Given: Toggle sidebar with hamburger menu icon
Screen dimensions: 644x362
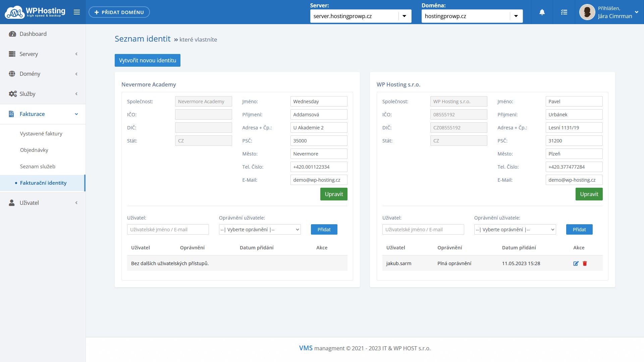Looking at the screenshot, I should click(x=77, y=12).
